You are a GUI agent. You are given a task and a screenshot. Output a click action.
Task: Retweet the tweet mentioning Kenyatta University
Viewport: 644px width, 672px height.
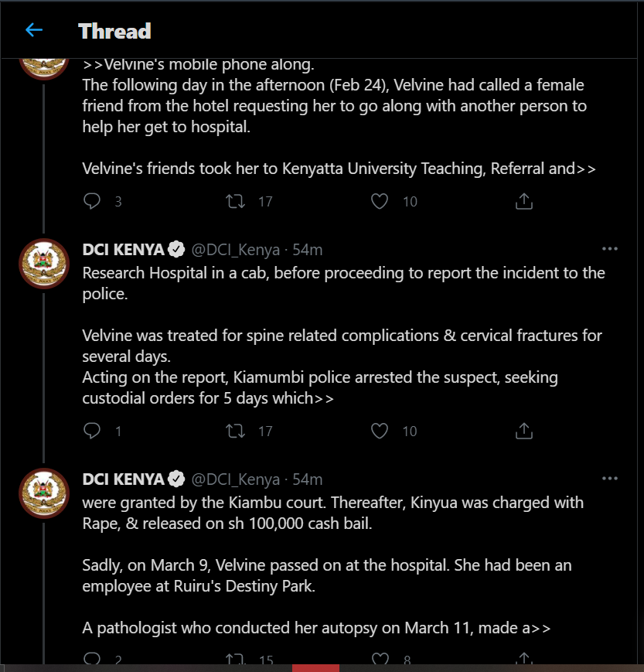click(235, 201)
